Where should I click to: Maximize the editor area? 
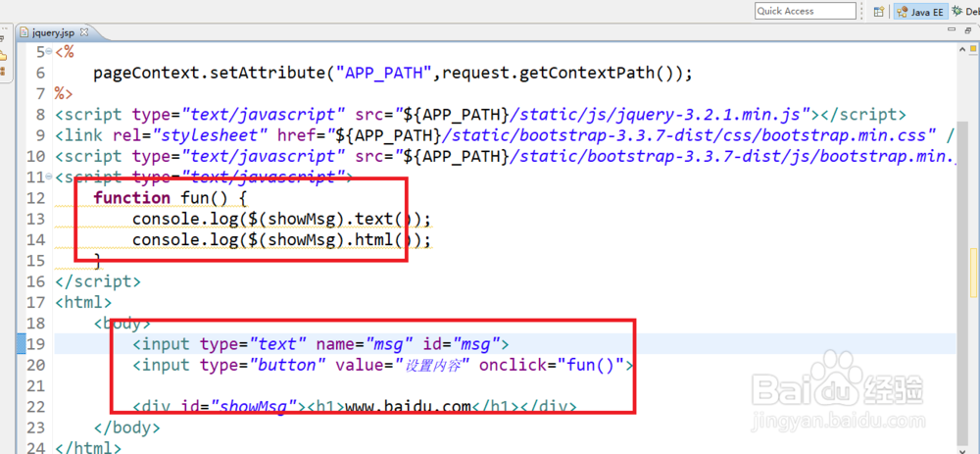click(969, 30)
